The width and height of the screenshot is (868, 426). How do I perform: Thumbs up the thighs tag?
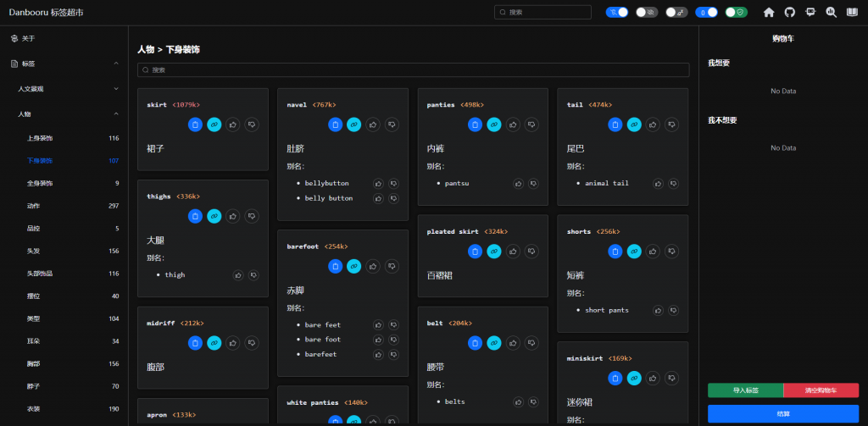click(233, 216)
